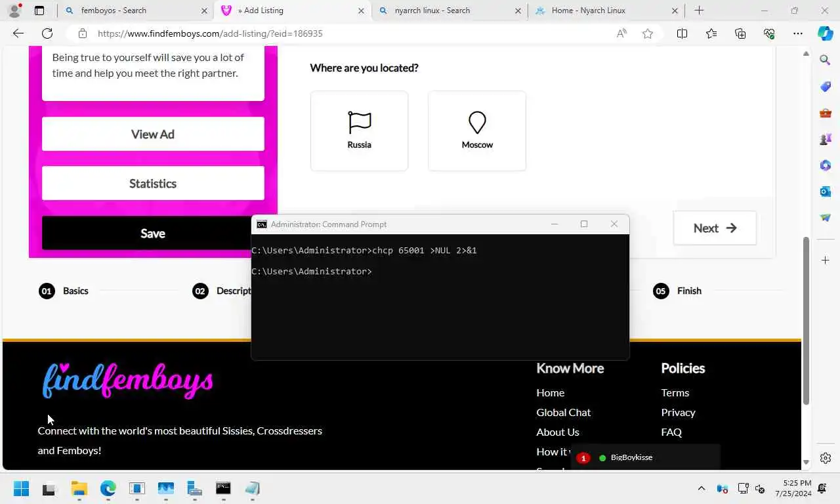
Task: Refresh the page with reload icon
Action: [47, 33]
